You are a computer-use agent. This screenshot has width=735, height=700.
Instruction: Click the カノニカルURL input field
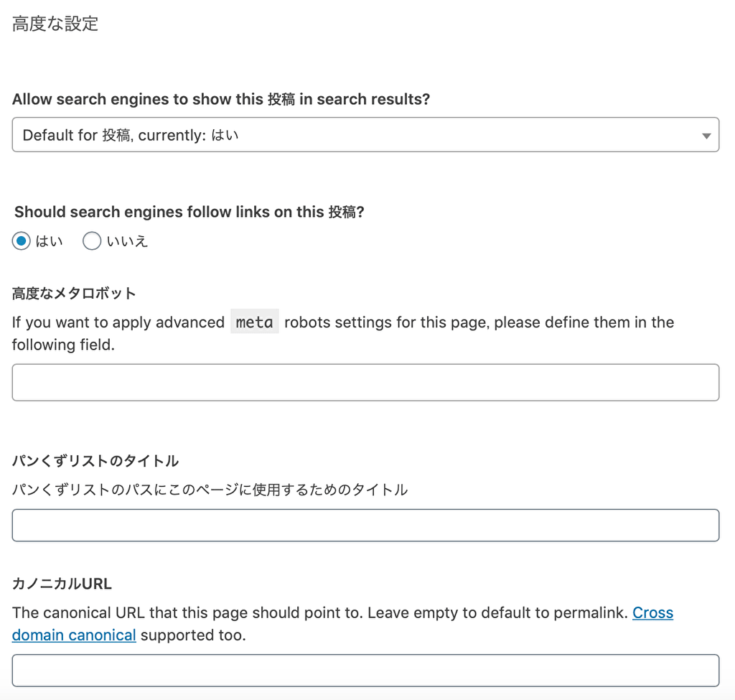(366, 670)
